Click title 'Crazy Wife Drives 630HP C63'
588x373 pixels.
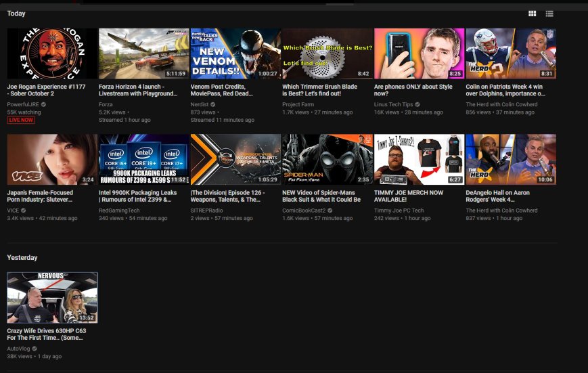(x=47, y=334)
